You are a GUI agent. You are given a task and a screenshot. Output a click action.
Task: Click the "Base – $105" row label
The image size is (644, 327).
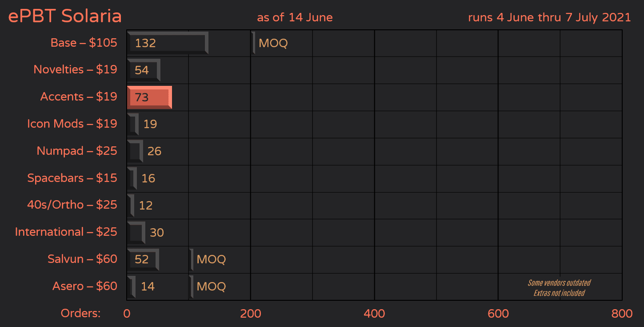tap(84, 43)
